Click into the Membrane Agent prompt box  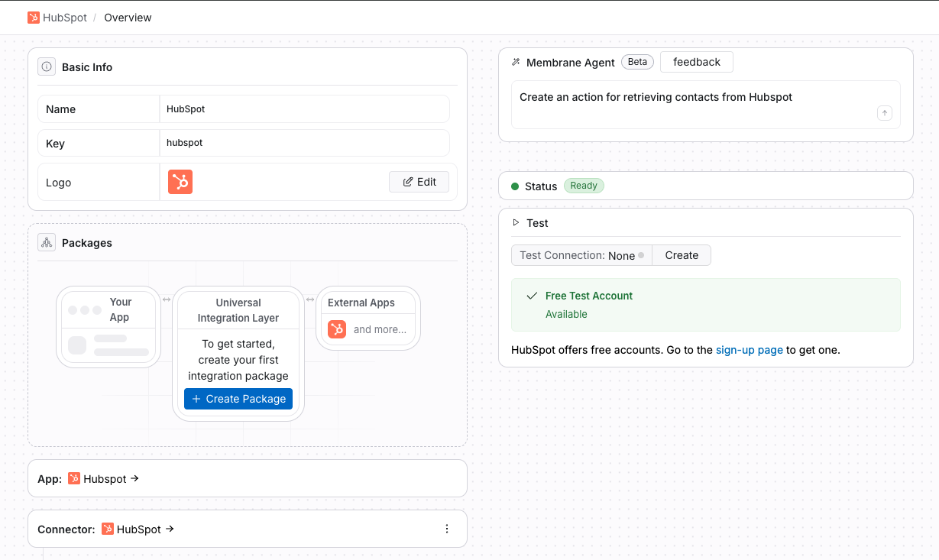[x=706, y=105]
